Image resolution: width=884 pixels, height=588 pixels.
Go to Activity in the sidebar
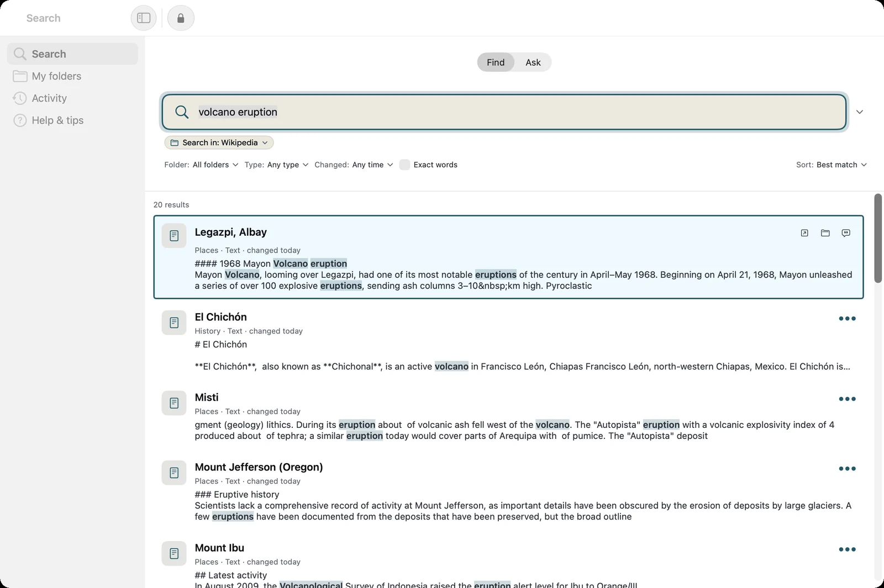coord(72,98)
